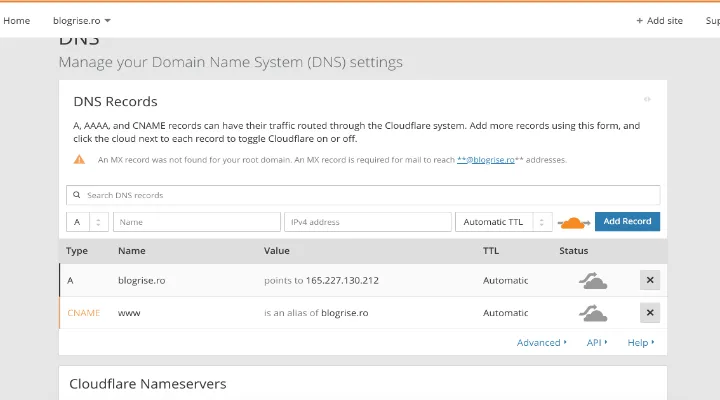Click the Value column header

click(x=276, y=251)
